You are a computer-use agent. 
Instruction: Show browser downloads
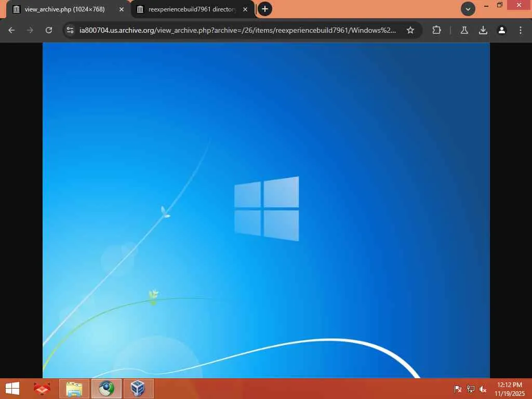(x=483, y=30)
